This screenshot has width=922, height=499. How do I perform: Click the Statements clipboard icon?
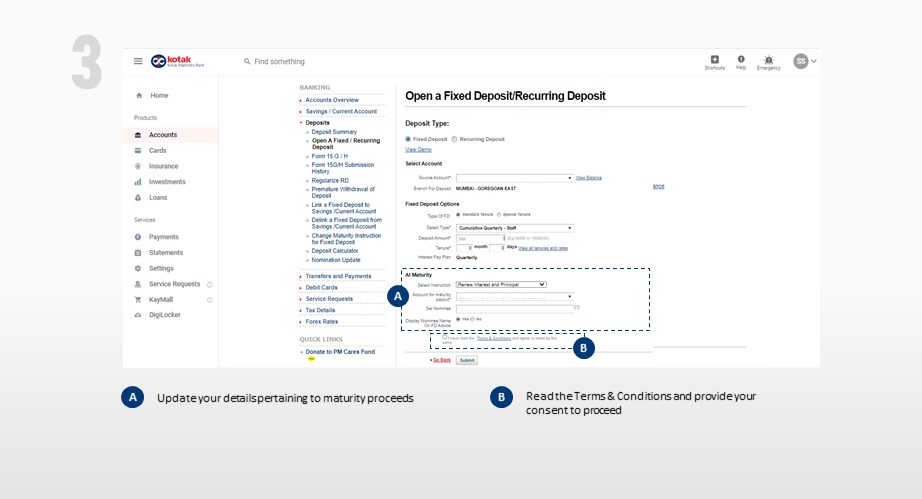pos(138,253)
